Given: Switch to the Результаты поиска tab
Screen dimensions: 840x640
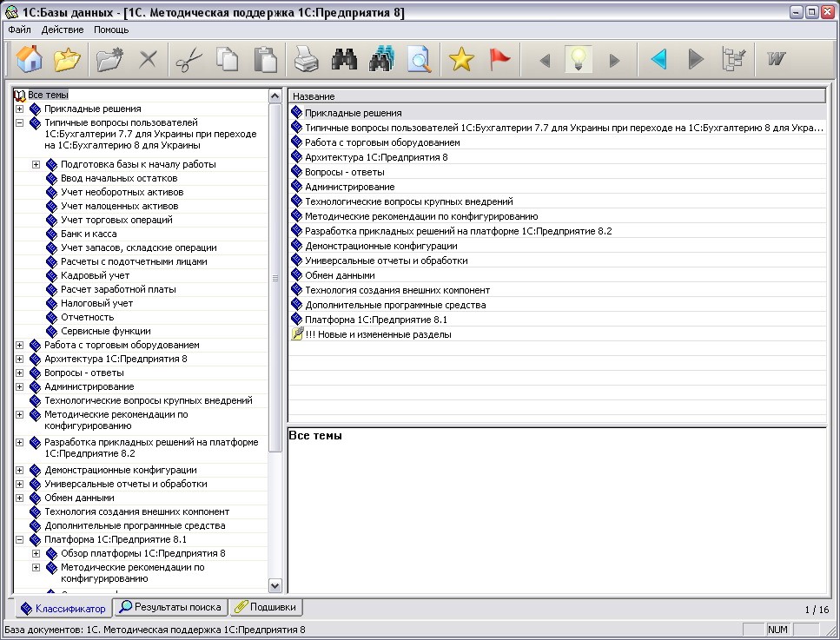Looking at the screenshot, I should click(170, 607).
